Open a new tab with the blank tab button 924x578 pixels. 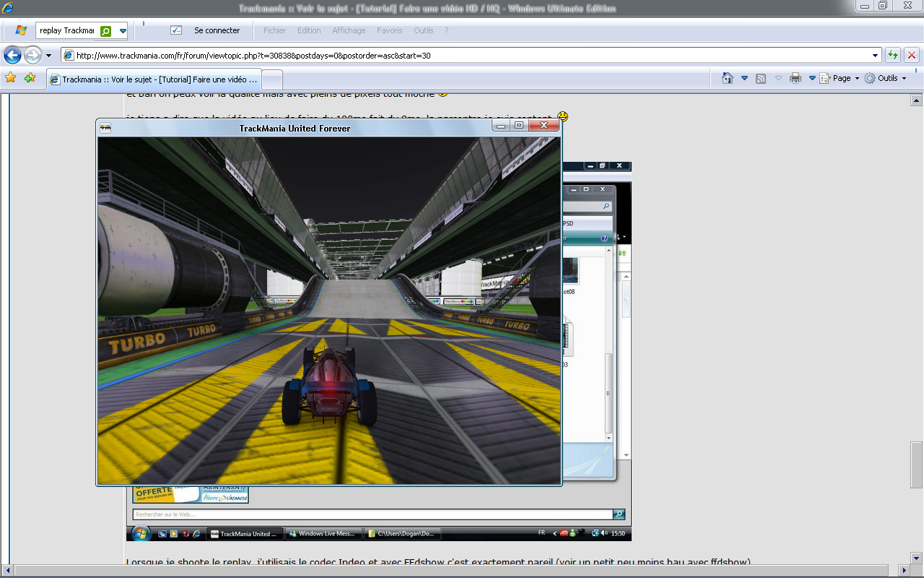point(271,79)
